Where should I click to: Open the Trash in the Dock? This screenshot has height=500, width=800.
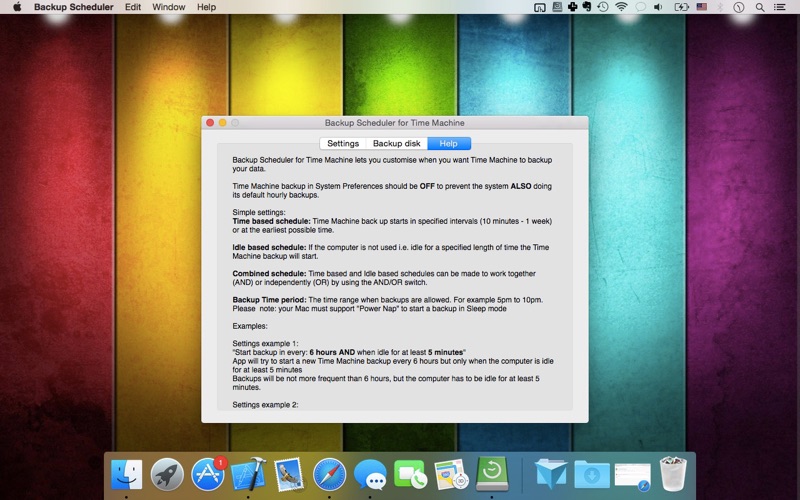click(673, 474)
